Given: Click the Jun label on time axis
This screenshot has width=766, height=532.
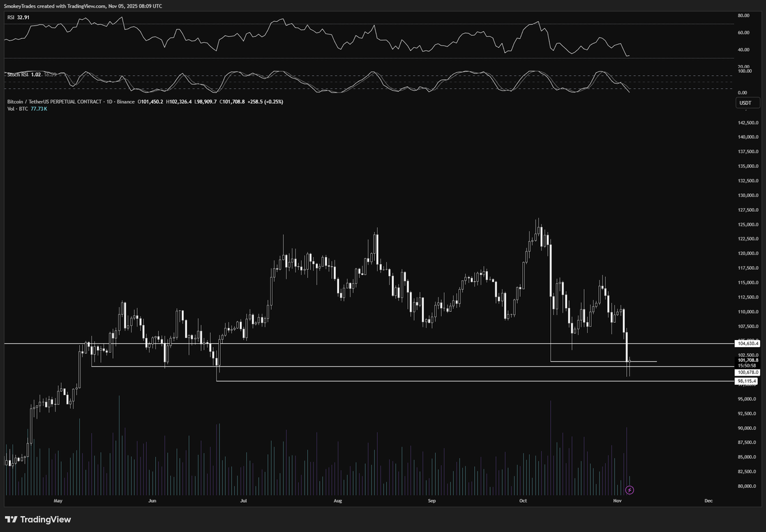Looking at the screenshot, I should (x=151, y=501).
